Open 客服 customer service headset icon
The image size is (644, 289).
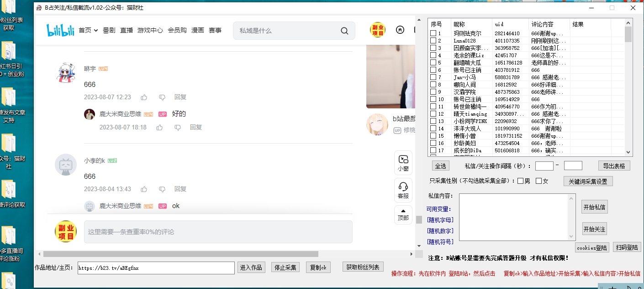403,190
